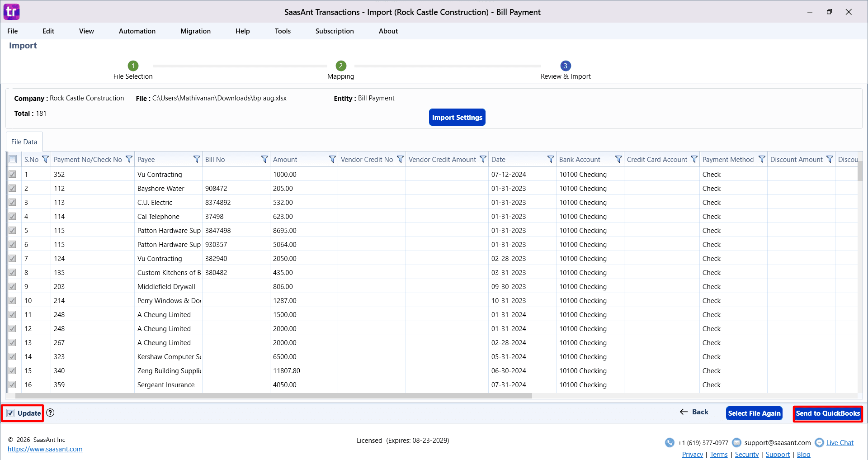
Task: Open the Terms link
Action: pyautogui.click(x=719, y=455)
